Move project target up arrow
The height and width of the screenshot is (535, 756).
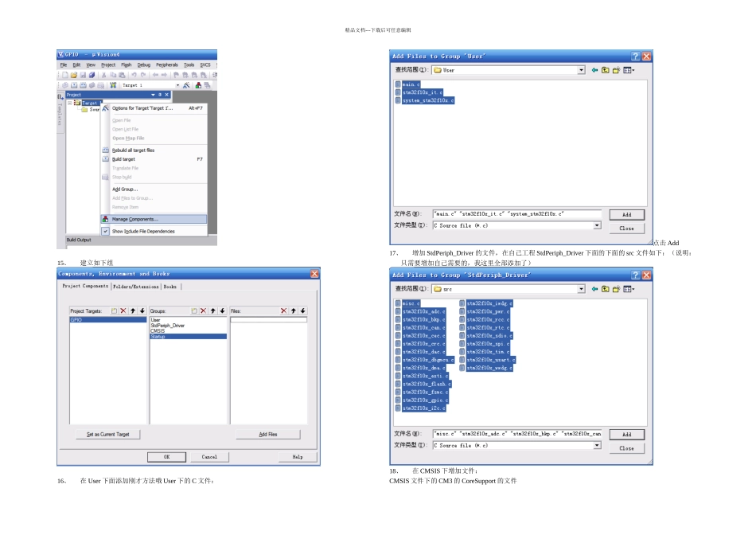pyautogui.click(x=133, y=311)
